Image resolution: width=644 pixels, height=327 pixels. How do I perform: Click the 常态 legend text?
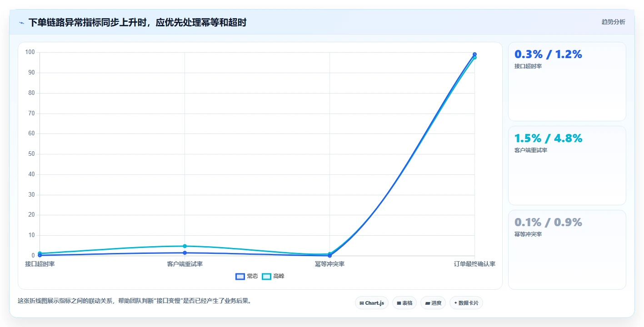[252, 276]
